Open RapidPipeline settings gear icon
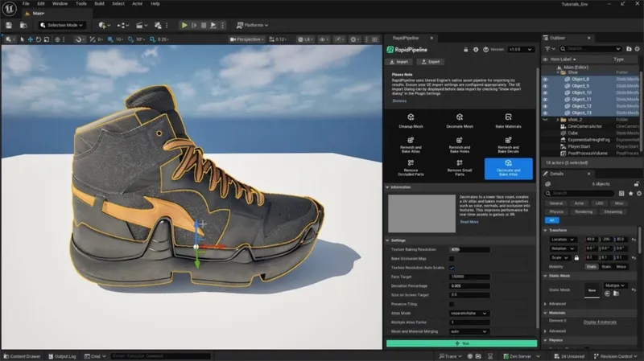Viewport: 644px width, 361px height. [x=476, y=49]
